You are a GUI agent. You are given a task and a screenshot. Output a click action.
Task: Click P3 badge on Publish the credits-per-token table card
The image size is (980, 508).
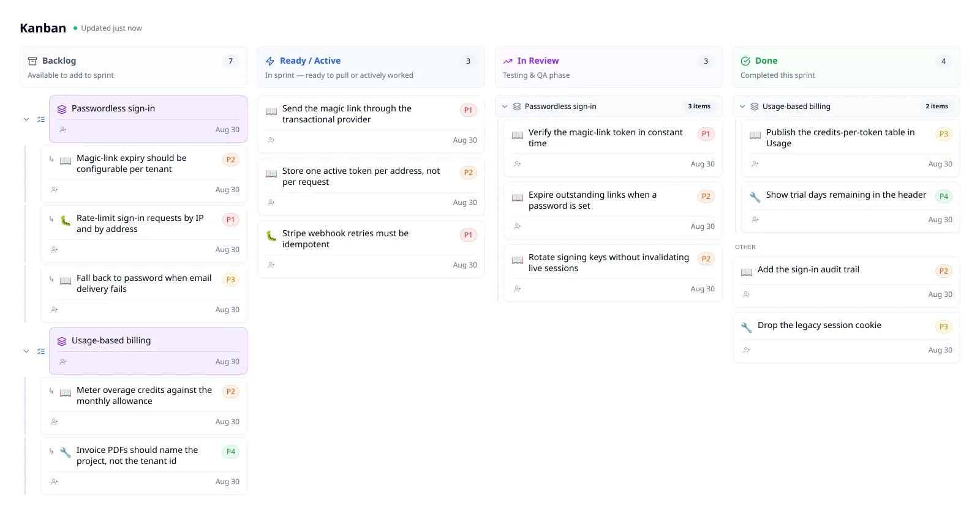(944, 134)
